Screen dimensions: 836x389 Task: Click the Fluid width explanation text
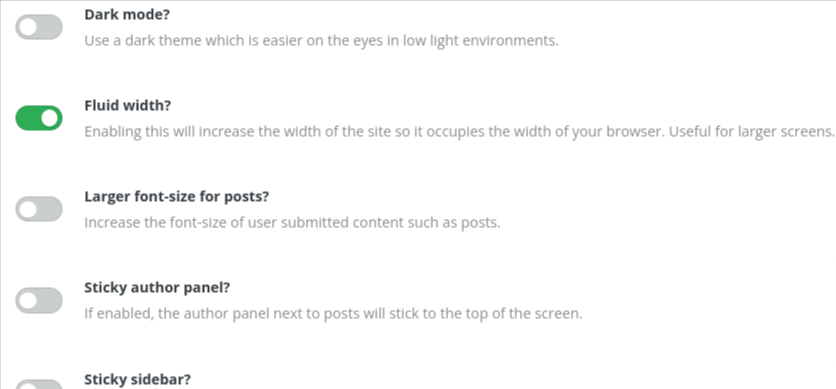pyautogui.click(x=459, y=132)
